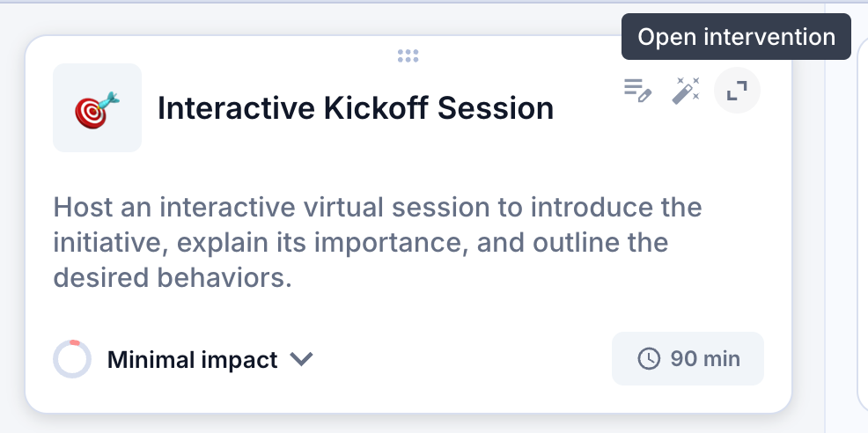Viewport: 868px width, 433px height.
Task: Click the red segment on impact ring
Action: coord(75,342)
